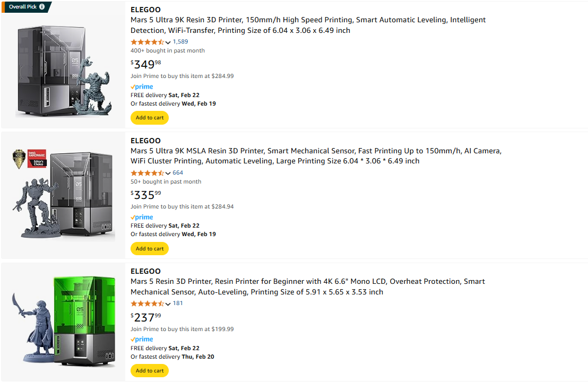
Task: Click the Overall Pick info icon
Action: [42, 7]
